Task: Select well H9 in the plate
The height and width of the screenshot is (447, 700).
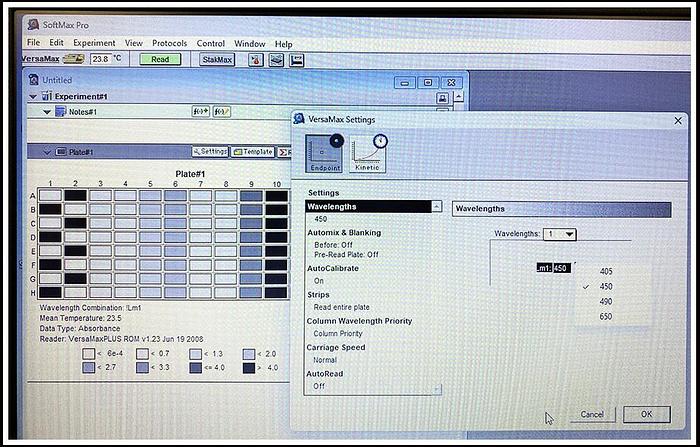Action: tap(251, 292)
